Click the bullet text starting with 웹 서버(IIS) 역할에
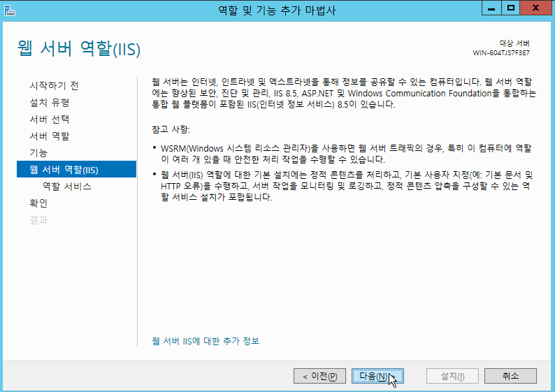 (347, 186)
